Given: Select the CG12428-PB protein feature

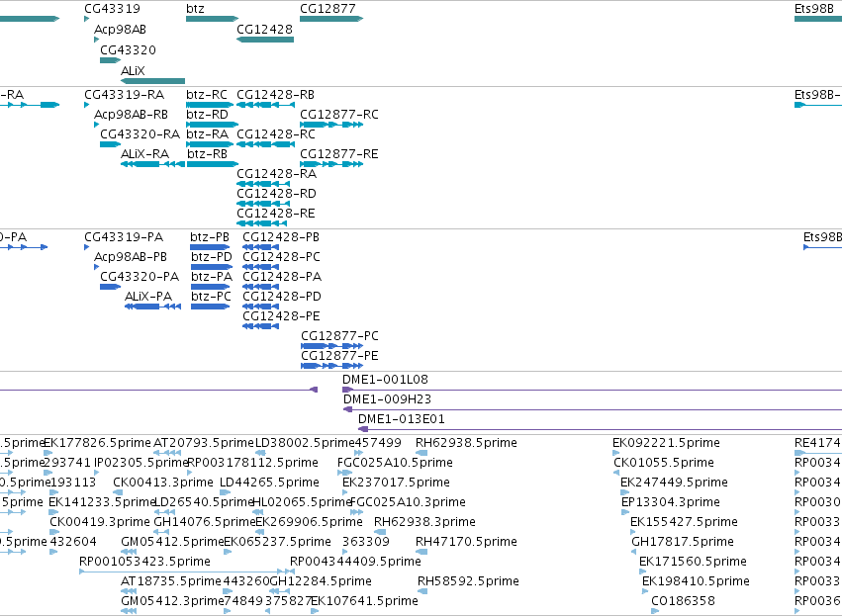Looking at the screenshot, I should [x=260, y=247].
